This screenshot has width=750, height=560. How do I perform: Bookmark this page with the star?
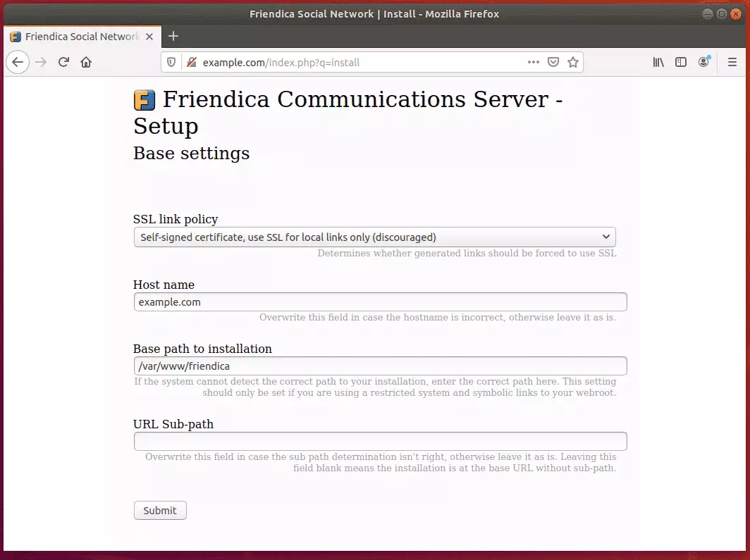[x=573, y=62]
